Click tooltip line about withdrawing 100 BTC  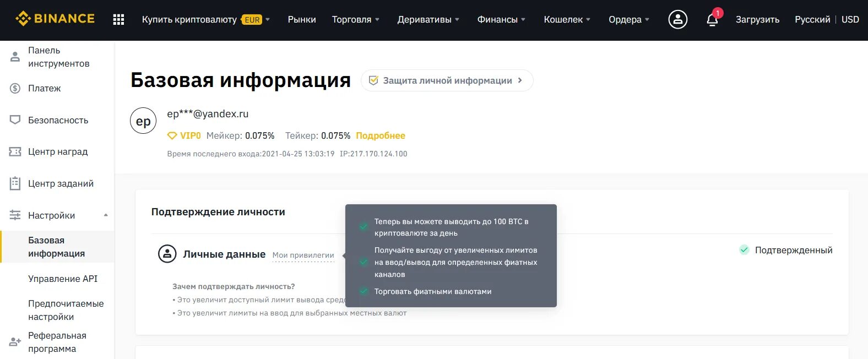point(452,227)
